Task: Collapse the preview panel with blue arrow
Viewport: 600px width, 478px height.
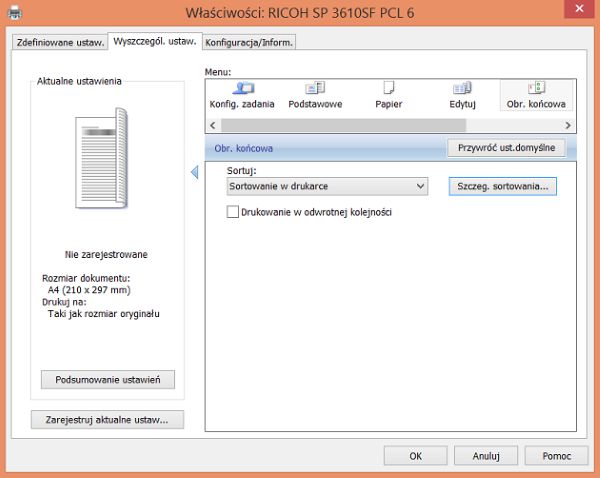Action: (x=194, y=172)
